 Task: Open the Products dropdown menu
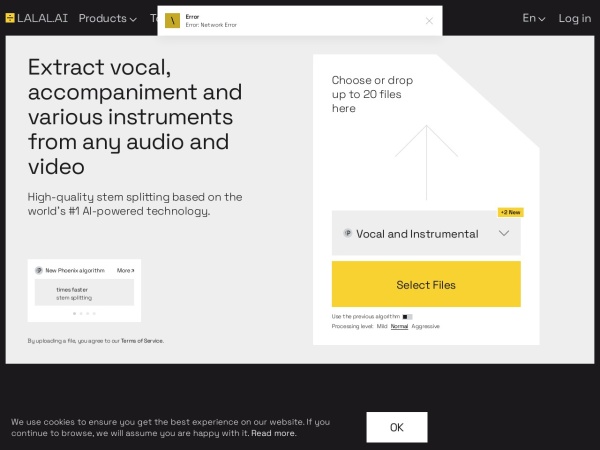coord(108,18)
